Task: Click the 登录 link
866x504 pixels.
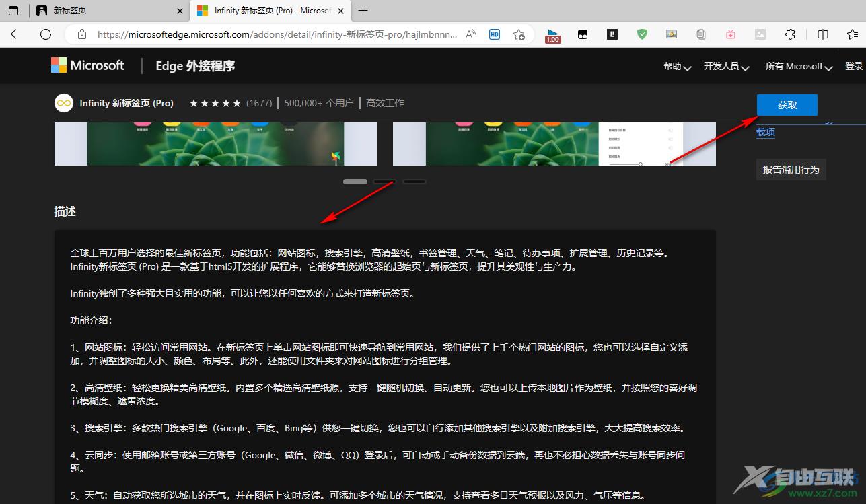Action: (x=854, y=66)
